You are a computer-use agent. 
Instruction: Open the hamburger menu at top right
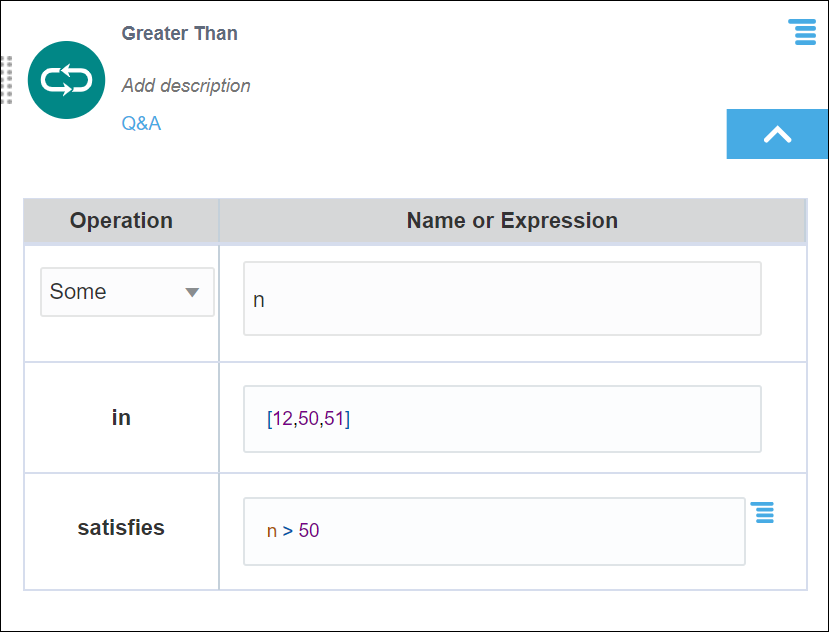click(802, 32)
